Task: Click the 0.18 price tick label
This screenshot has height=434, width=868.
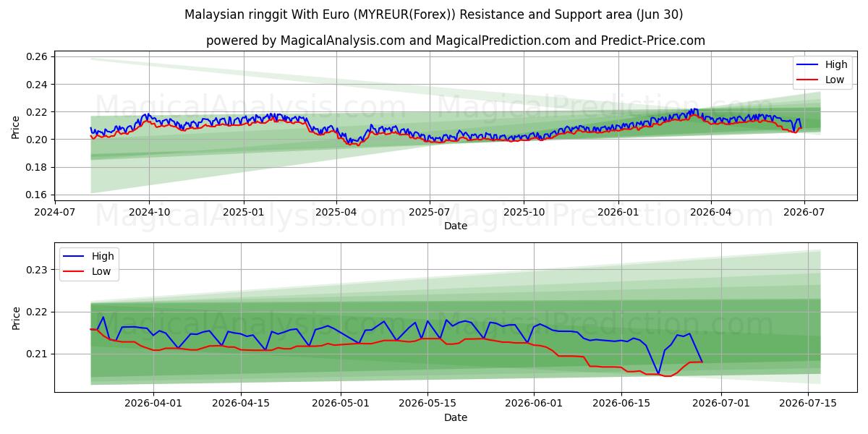Action: pos(37,167)
